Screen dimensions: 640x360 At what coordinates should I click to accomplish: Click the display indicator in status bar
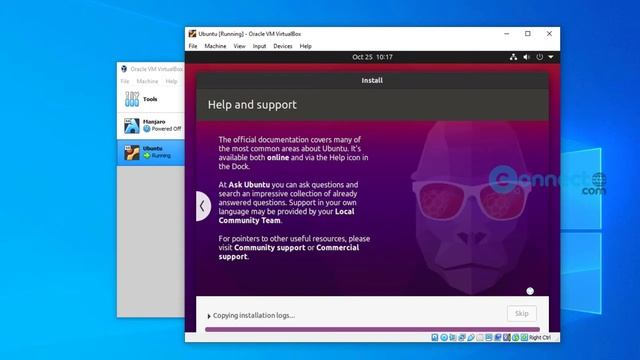click(x=489, y=338)
